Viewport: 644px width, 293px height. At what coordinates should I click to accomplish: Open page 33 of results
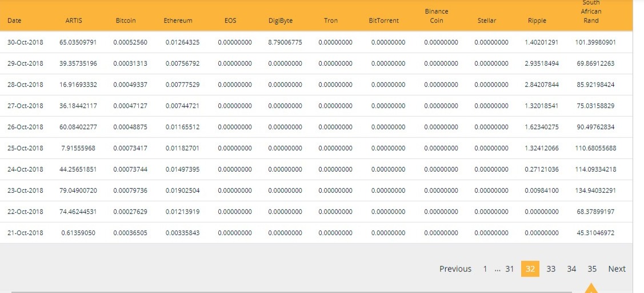[551, 269]
